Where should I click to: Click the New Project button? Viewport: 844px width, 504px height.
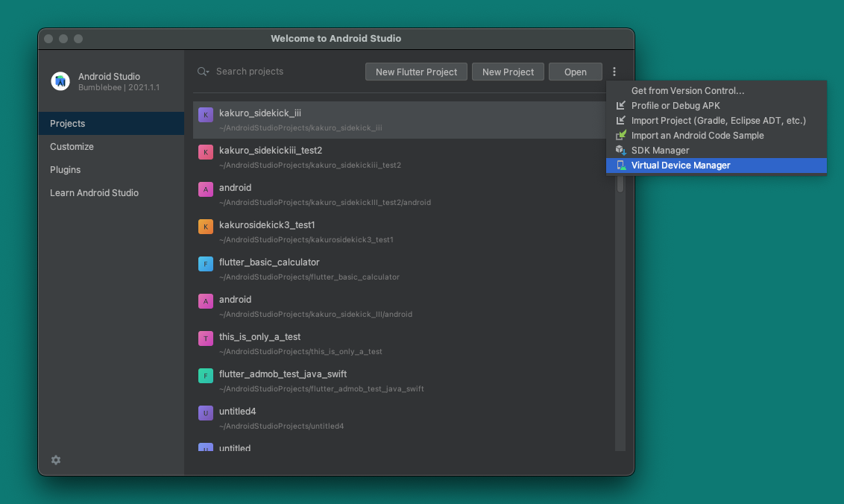click(x=508, y=72)
